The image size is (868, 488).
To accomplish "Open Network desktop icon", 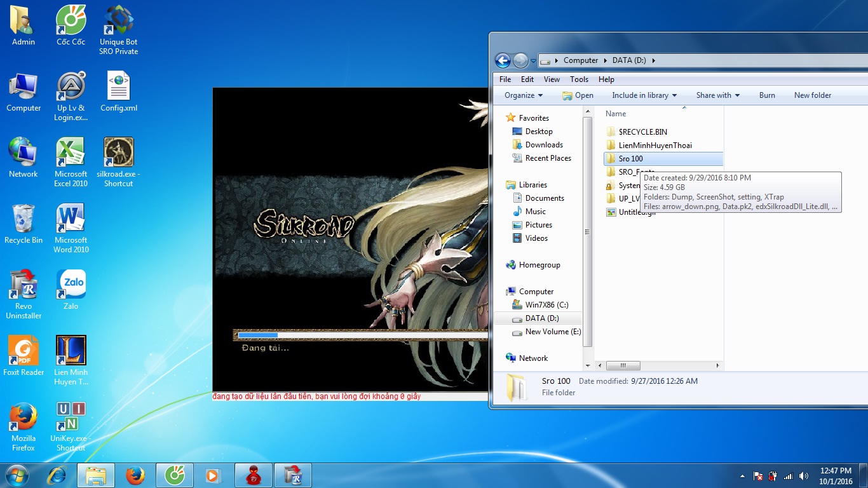I will pyautogui.click(x=24, y=158).
